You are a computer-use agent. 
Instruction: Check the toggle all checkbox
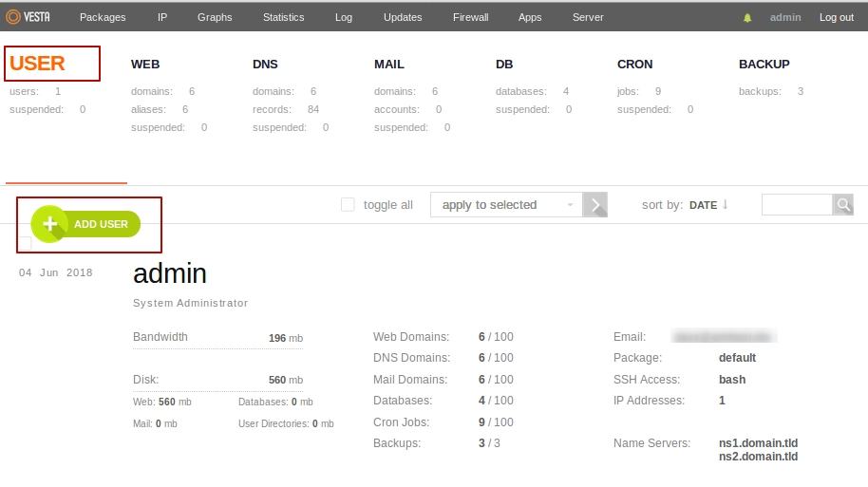tap(348, 205)
